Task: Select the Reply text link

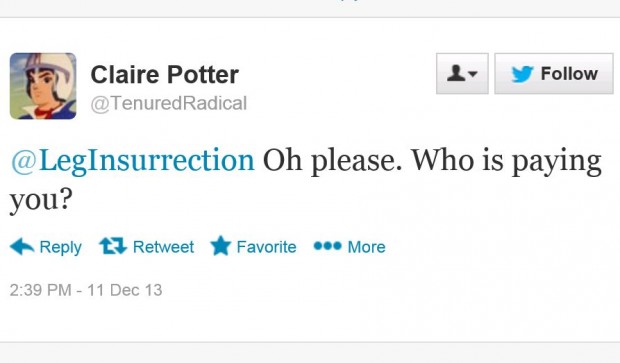Action: [x=60, y=247]
